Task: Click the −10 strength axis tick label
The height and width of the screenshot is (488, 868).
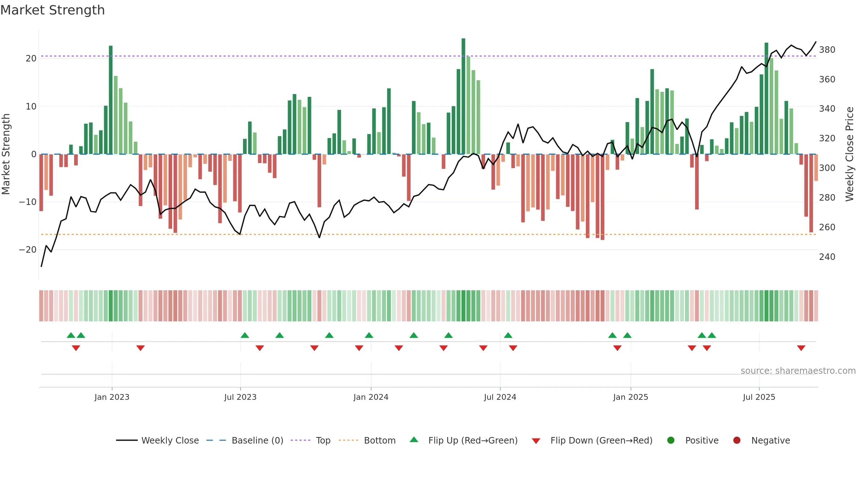Action: [28, 202]
